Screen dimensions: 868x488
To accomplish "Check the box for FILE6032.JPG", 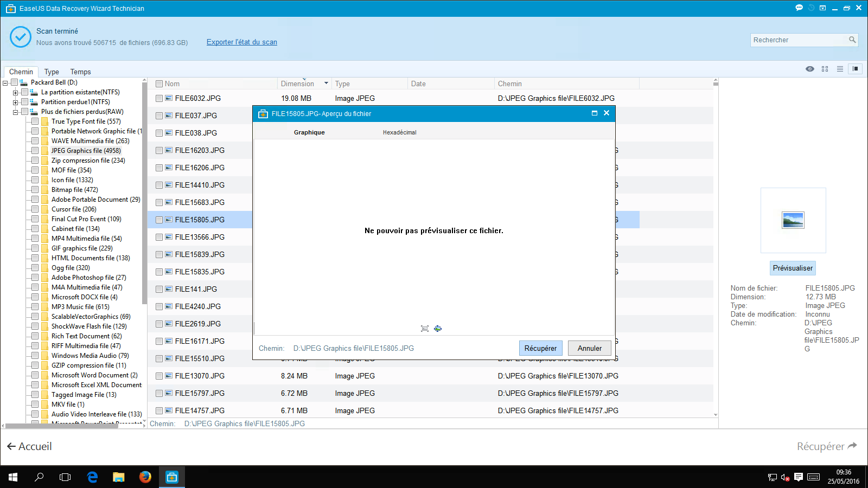I will tap(159, 99).
